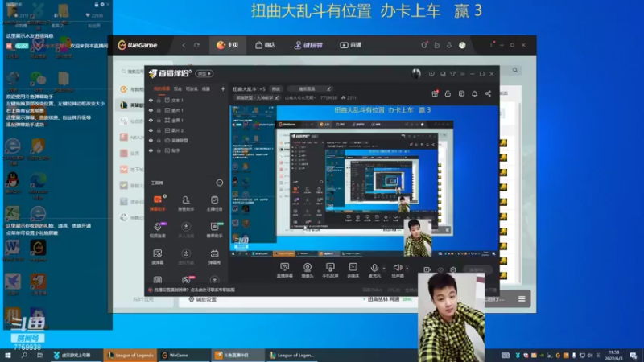The height and width of the screenshot is (362, 644).
Task: Select the orange active scene tab
Action: [x=162, y=88]
